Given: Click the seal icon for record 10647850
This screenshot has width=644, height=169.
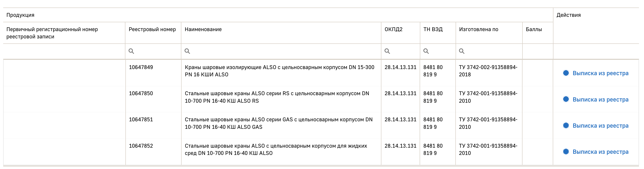Looking at the screenshot, I should point(566,99).
